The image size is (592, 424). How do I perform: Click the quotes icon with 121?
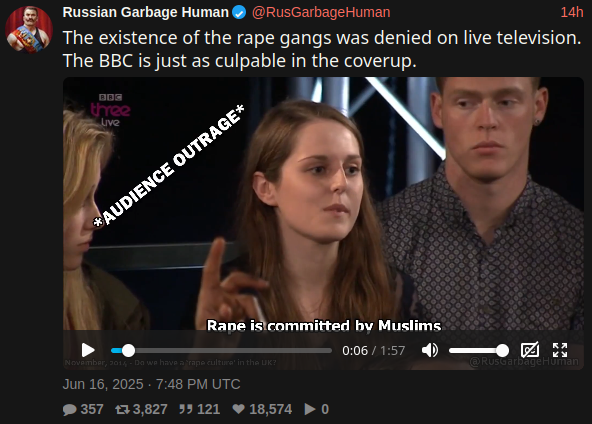185,409
